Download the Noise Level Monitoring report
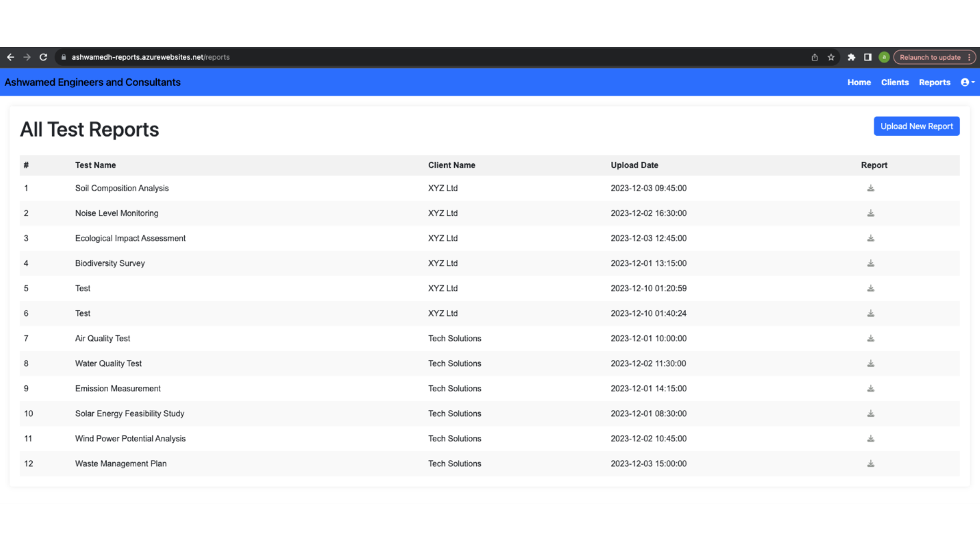Viewport: 980px width, 551px height. coord(871,213)
